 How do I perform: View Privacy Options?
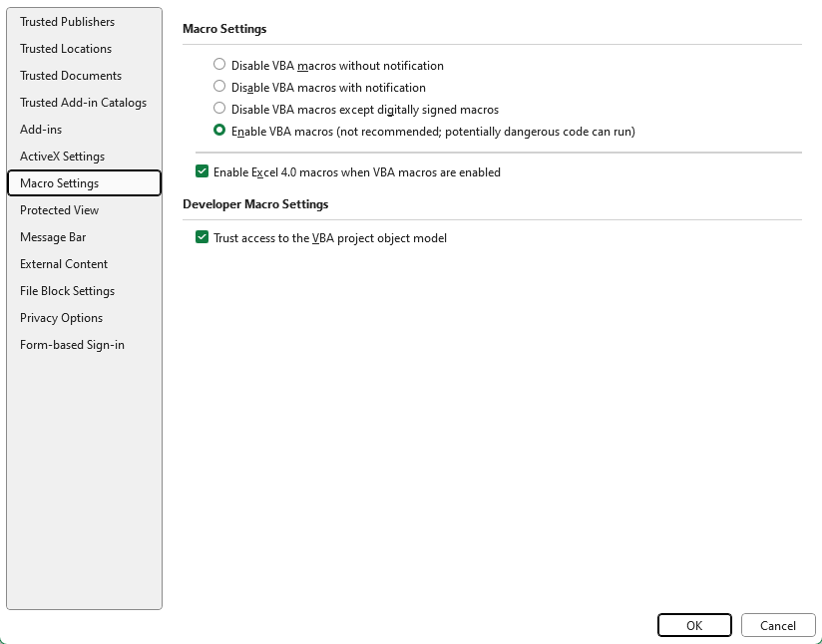point(61,318)
